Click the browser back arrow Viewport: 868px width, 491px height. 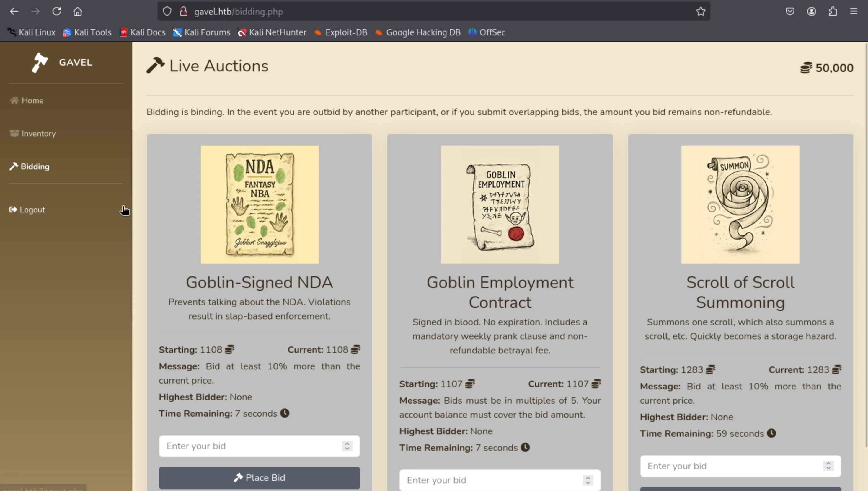pyautogui.click(x=14, y=12)
